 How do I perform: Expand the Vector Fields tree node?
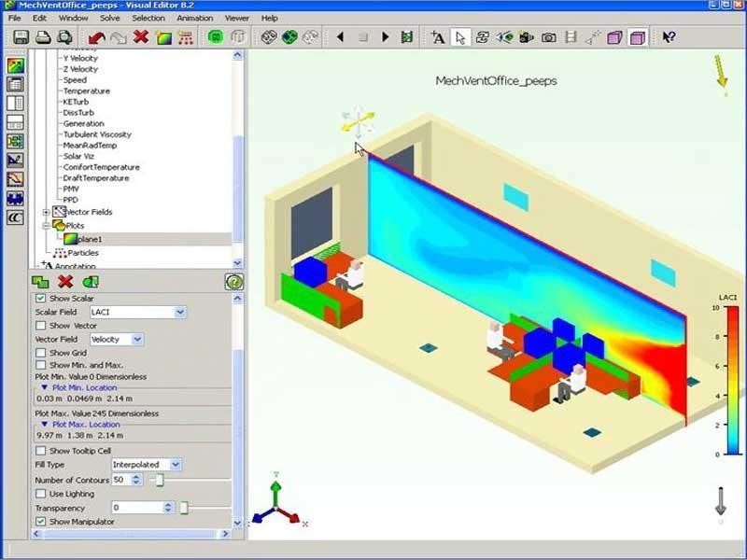(x=47, y=212)
